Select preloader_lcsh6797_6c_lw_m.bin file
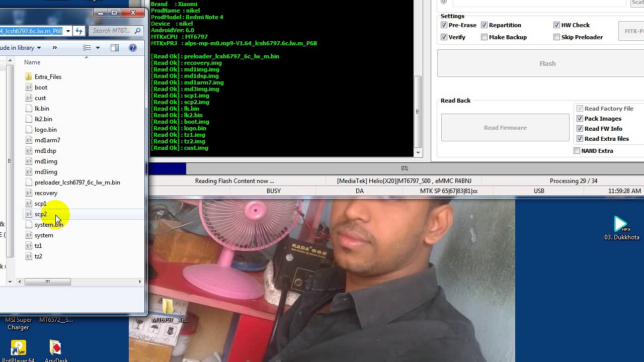This screenshot has height=362, width=644. click(x=77, y=183)
